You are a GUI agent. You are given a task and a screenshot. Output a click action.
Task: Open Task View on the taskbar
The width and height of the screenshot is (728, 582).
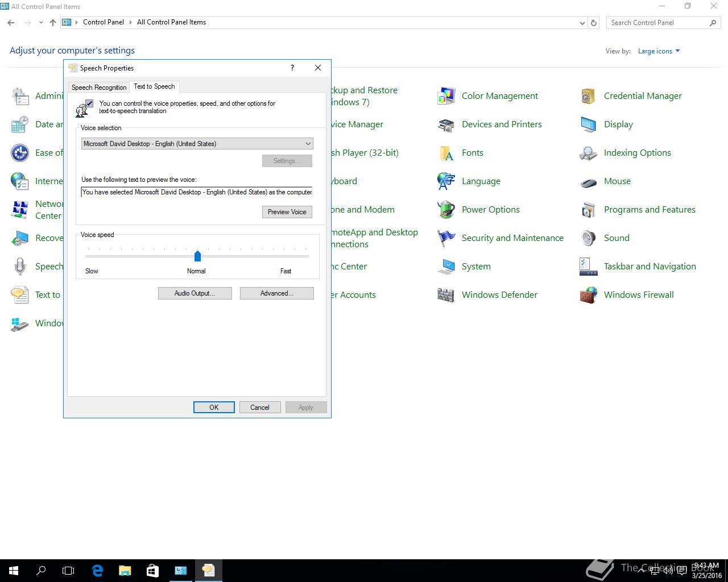point(68,570)
